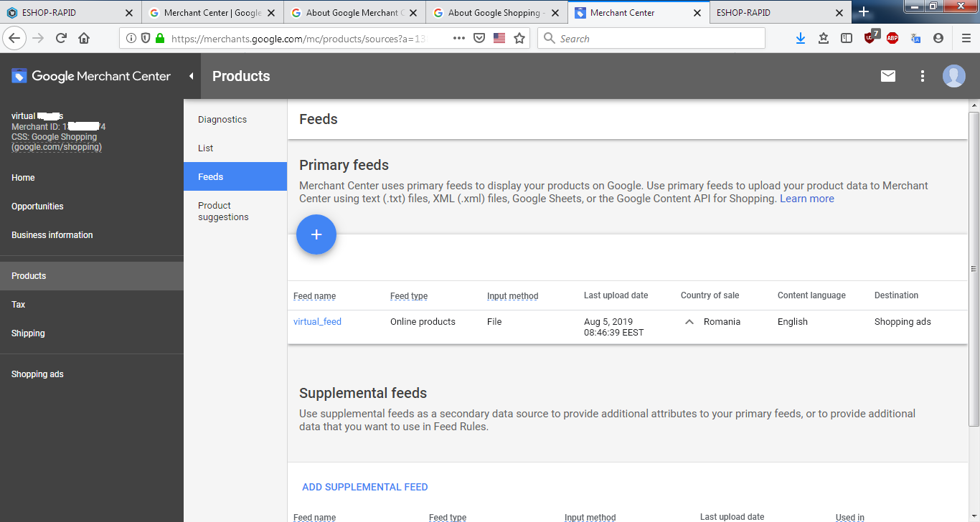Open the virtual_feed link
The height and width of the screenshot is (522, 980).
[x=317, y=322]
